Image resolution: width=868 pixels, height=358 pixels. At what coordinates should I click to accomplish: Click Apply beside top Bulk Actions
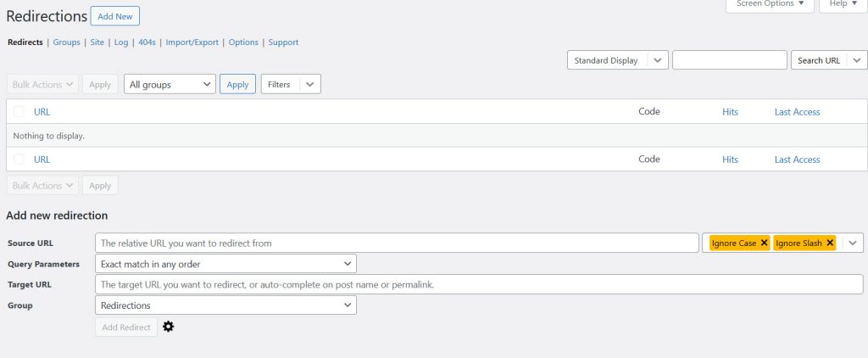coord(100,84)
